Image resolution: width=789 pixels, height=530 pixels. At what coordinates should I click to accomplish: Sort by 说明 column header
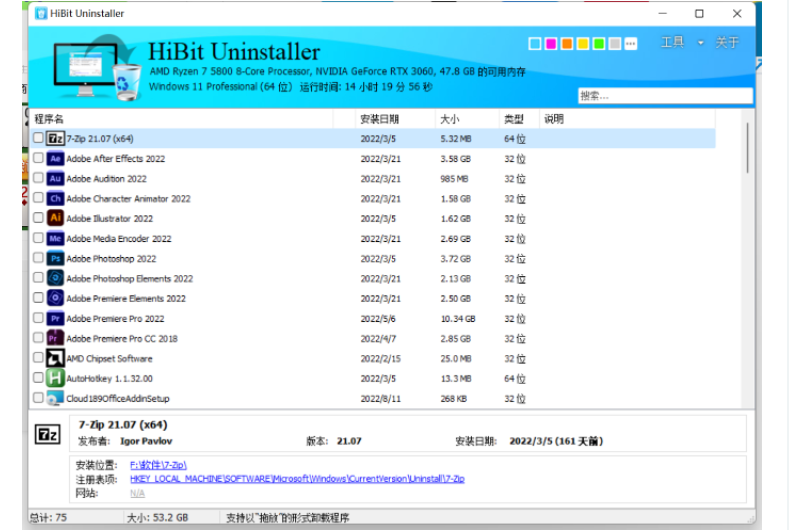pos(627,119)
